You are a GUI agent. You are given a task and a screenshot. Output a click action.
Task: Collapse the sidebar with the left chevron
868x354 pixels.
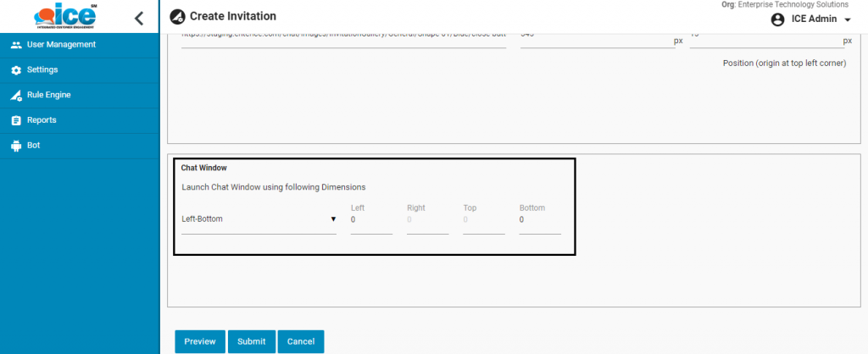139,18
